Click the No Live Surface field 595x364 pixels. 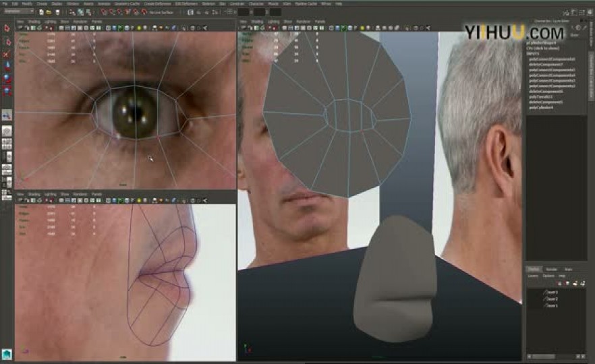pyautogui.click(x=163, y=13)
